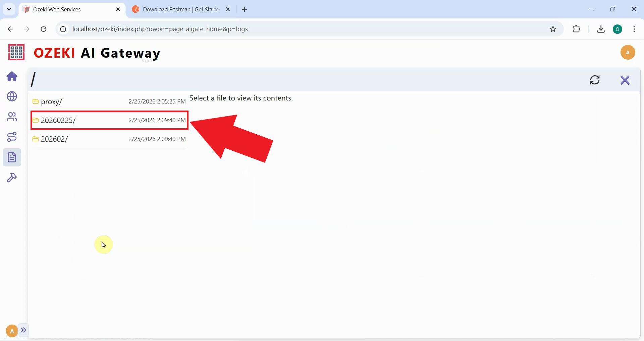Open the Users section in sidebar
This screenshot has height=341, width=644.
(x=12, y=117)
